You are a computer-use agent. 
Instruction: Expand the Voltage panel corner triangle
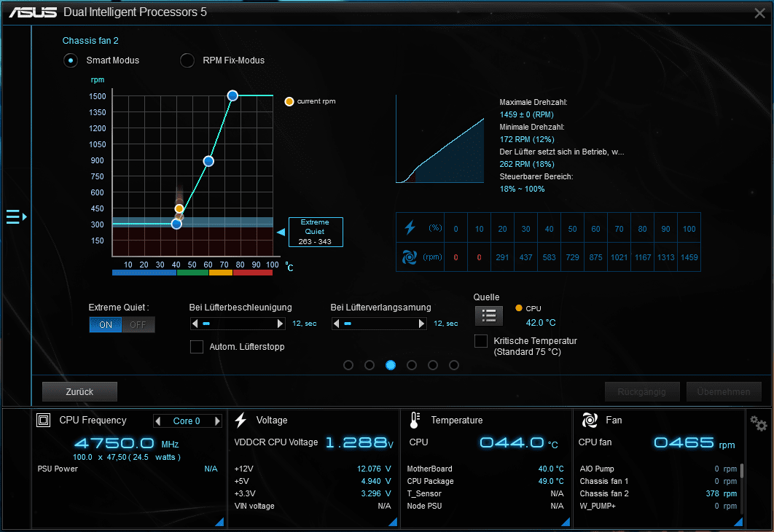click(x=393, y=522)
